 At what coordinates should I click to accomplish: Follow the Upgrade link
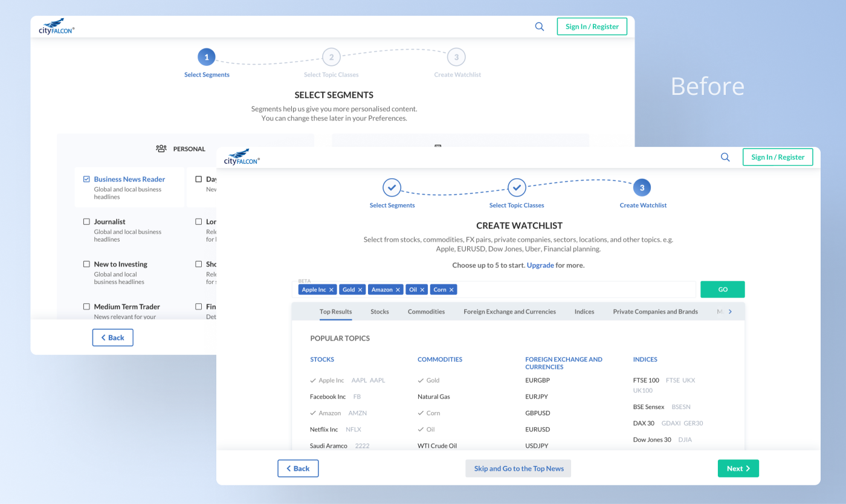[540, 265]
